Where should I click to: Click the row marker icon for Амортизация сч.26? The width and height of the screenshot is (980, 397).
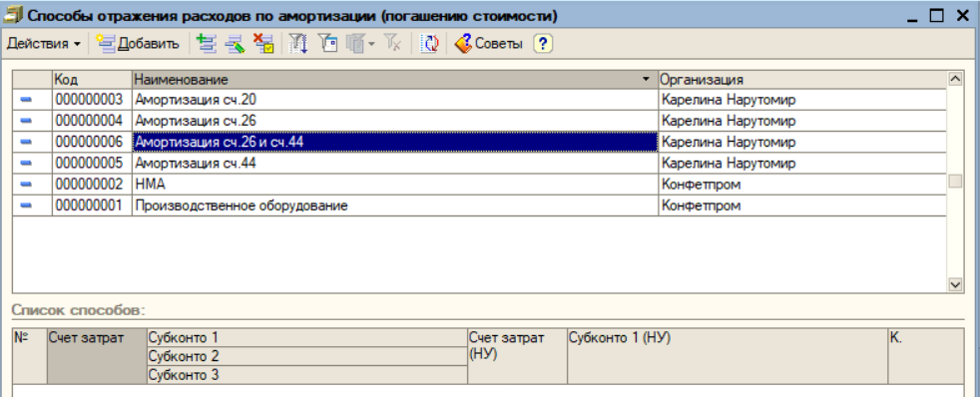[26, 121]
